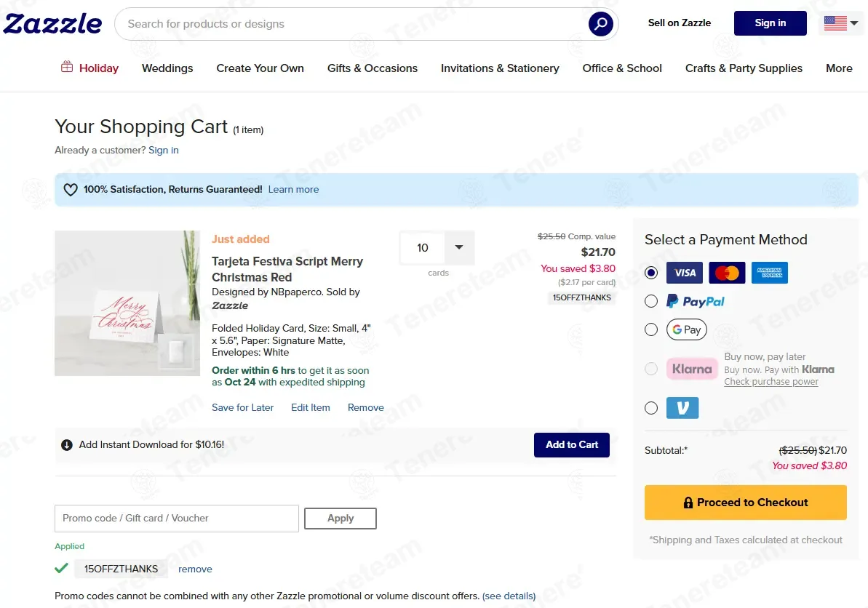
Task: Choose the Venmo payment radio button
Action: 651,408
